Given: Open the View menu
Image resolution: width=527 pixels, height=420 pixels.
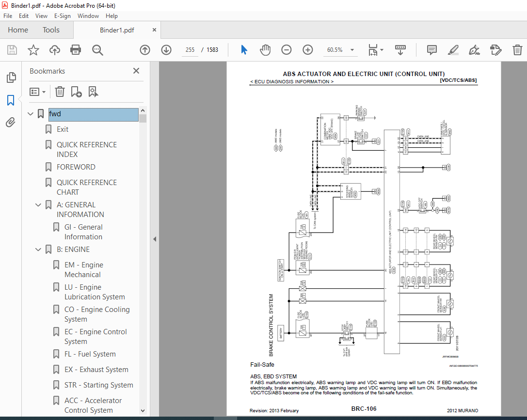Looking at the screenshot, I should [41, 16].
